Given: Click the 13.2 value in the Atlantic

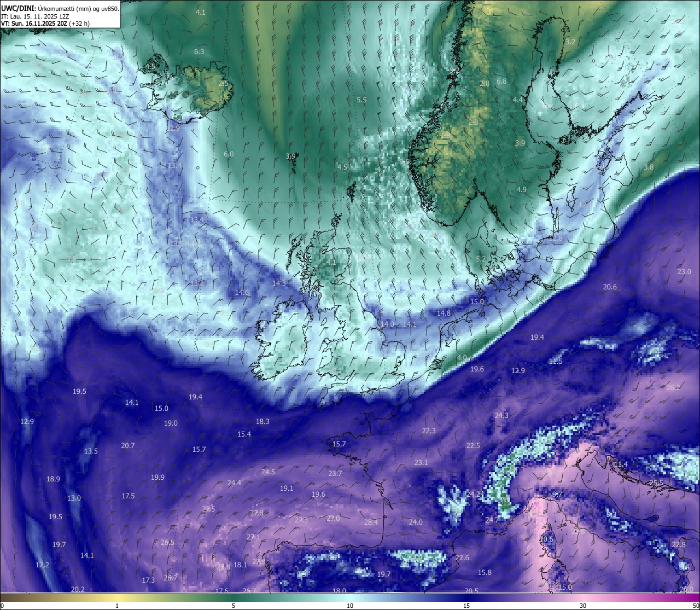Looking at the screenshot, I should pos(197,283).
